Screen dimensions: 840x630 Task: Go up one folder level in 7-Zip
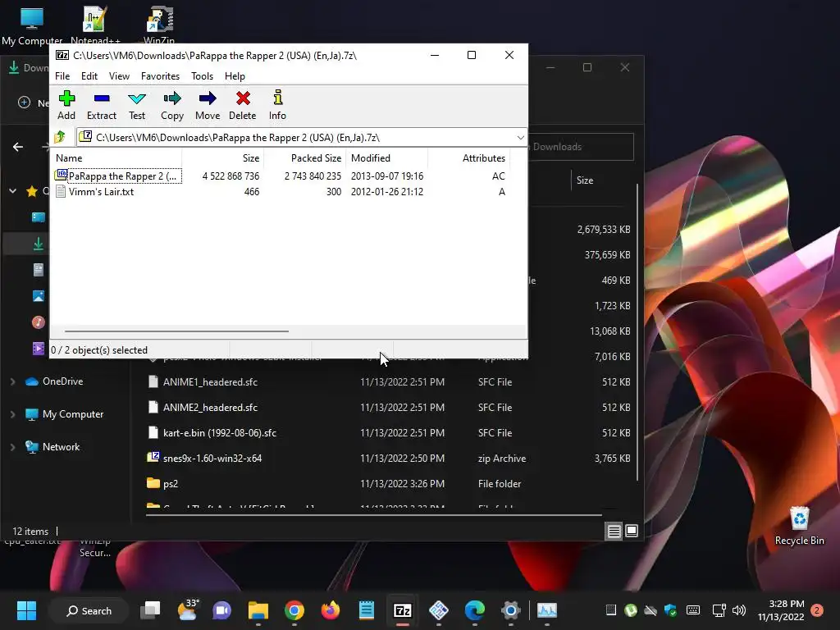[x=60, y=137]
